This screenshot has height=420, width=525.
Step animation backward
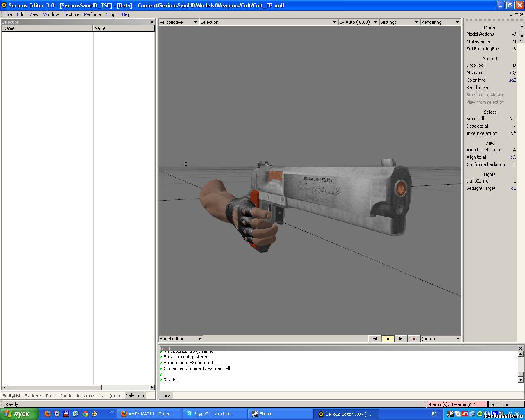[x=374, y=339]
